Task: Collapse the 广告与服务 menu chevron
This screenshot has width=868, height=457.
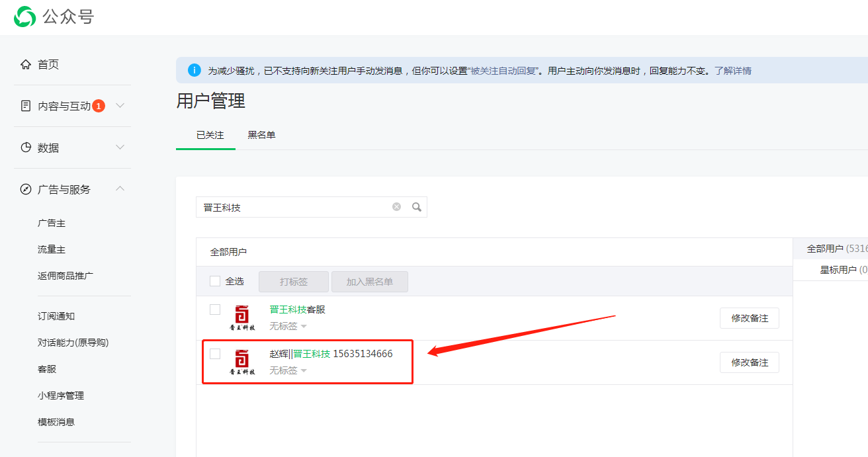Action: pos(120,188)
